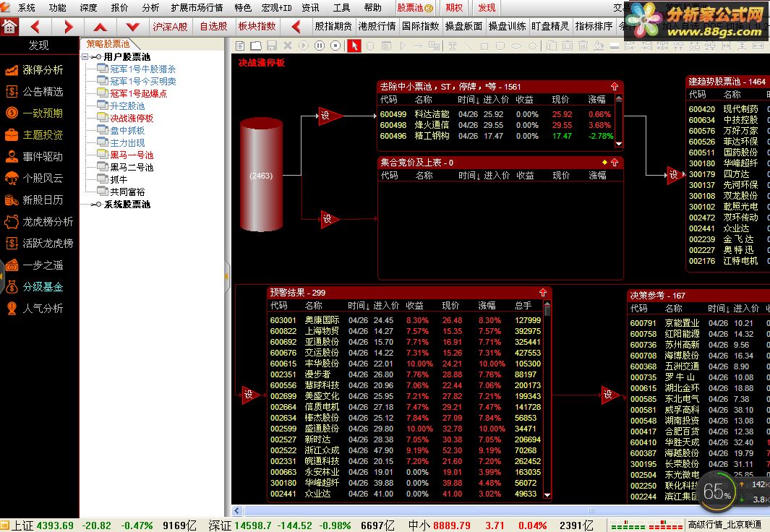Click yellow diamond in 集合竞价及上表 header

pos(604,162)
